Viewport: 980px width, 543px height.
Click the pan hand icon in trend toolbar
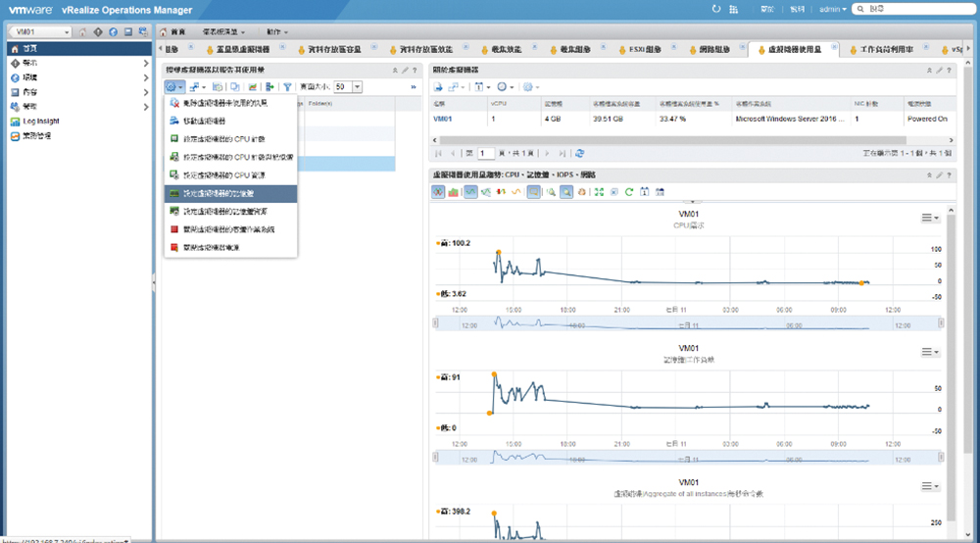(x=581, y=192)
